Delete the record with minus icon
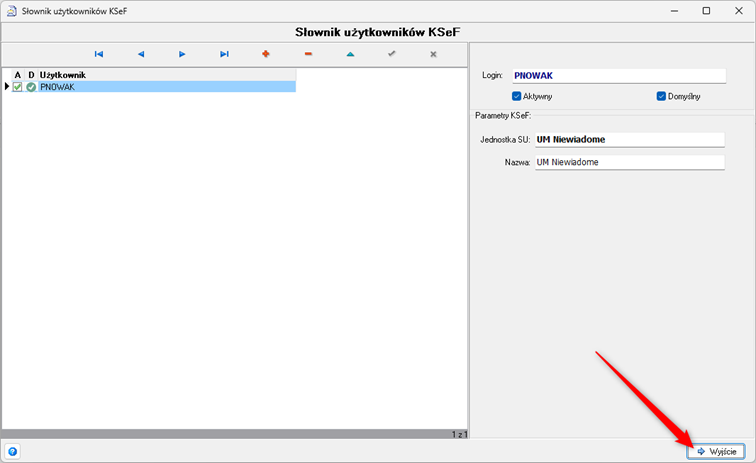756x463 pixels. (308, 54)
